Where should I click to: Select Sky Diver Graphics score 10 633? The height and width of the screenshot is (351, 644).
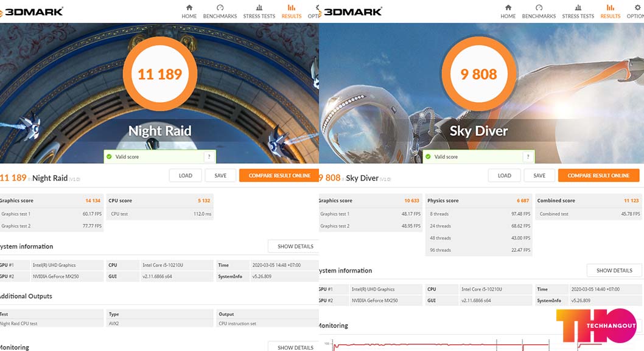pyautogui.click(x=411, y=201)
